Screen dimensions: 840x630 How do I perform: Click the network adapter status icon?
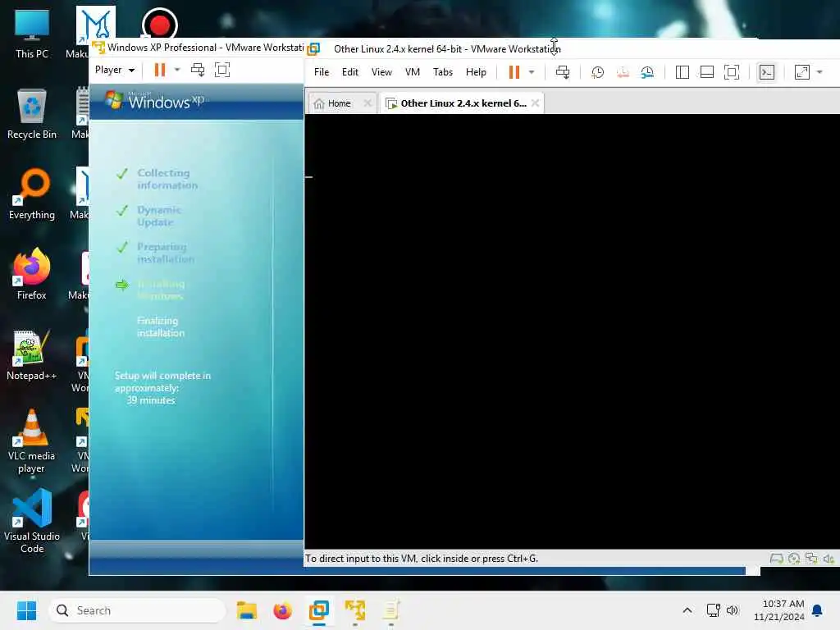[811, 558]
